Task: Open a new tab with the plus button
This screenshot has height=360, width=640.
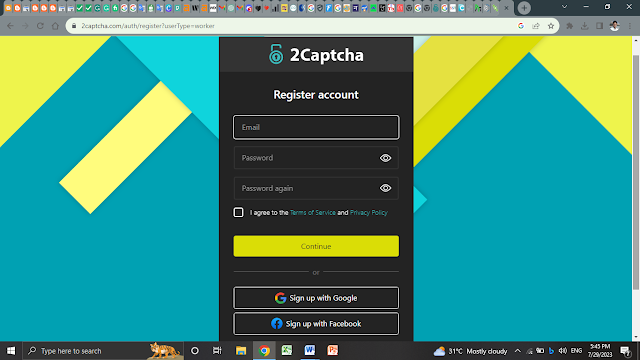Action: click(524, 8)
